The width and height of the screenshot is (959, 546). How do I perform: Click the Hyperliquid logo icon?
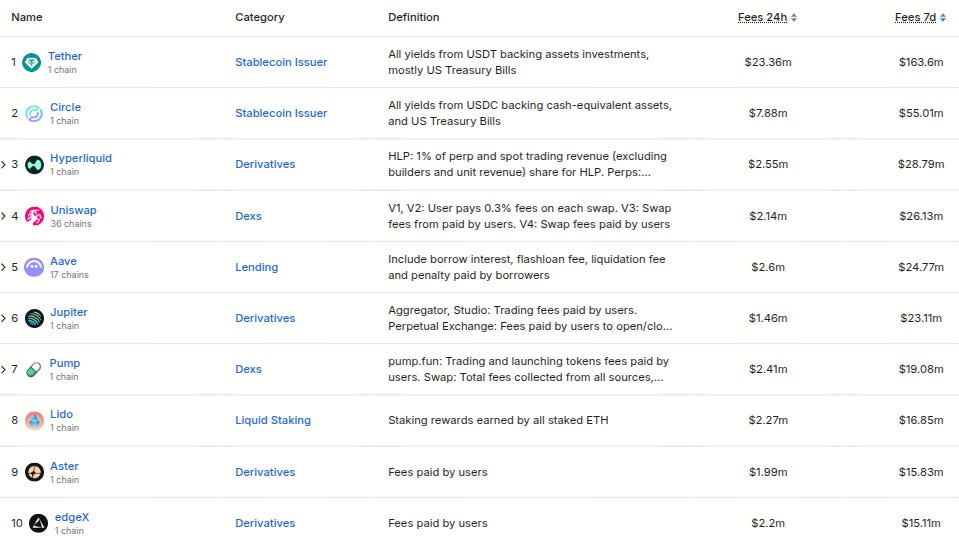pyautogui.click(x=34, y=164)
